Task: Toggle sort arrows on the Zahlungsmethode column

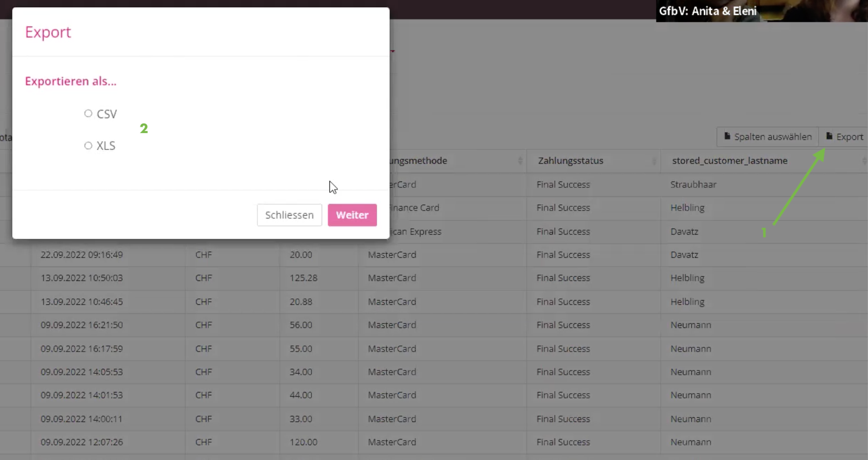Action: [520, 161]
